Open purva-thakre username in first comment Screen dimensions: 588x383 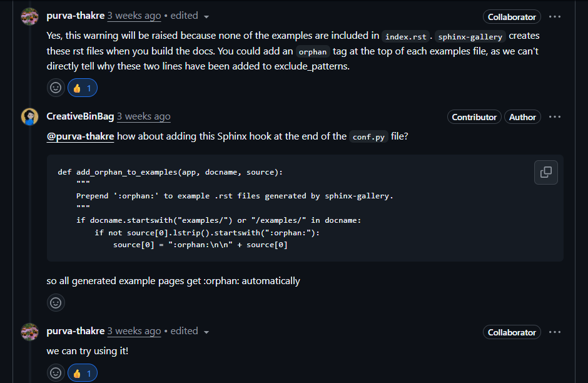pyautogui.click(x=75, y=16)
